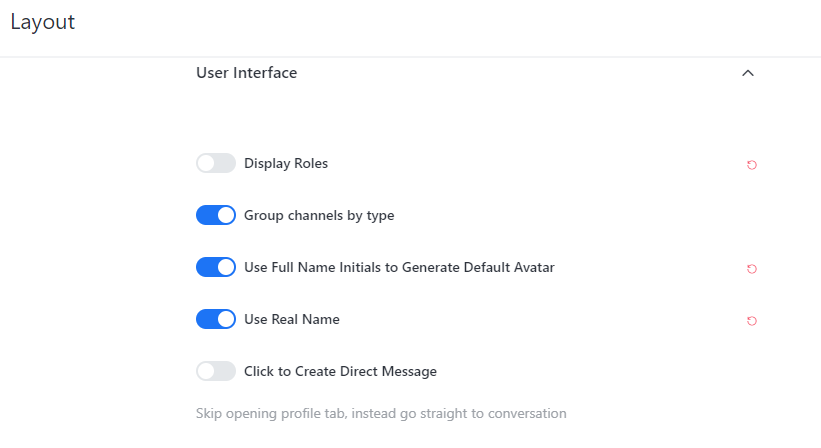Image resolution: width=821 pixels, height=448 pixels.
Task: Disable Use Full Name Initials avatar toggle
Action: point(215,267)
